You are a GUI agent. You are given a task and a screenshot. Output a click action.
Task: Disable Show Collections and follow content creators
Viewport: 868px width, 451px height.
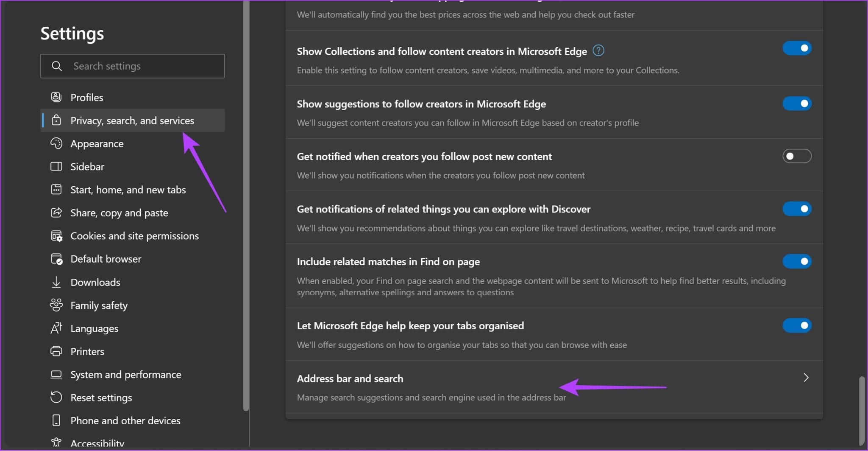point(796,48)
